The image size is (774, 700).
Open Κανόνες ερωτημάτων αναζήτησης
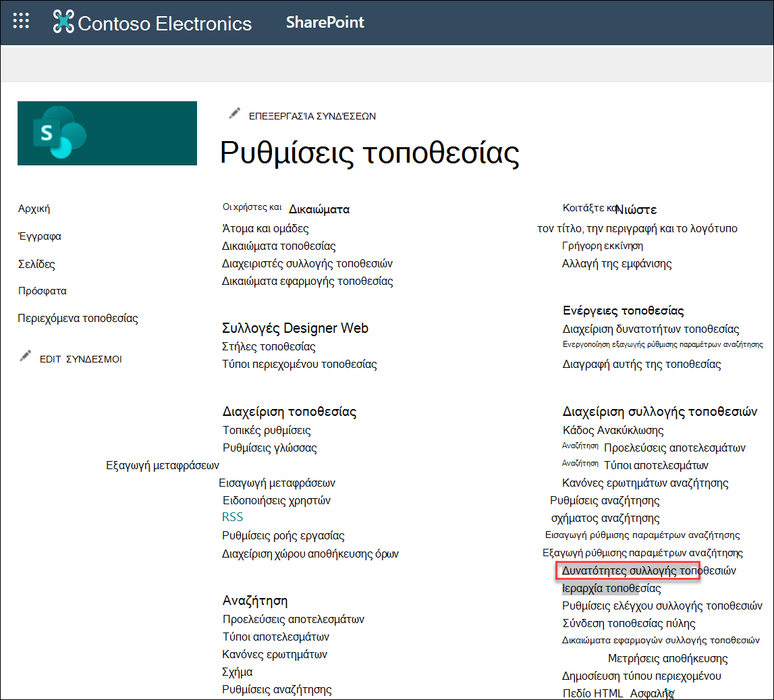coord(645,483)
